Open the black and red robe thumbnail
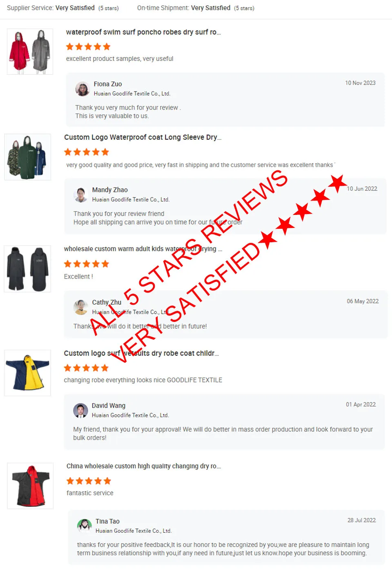Image resolution: width=392 pixels, height=576 pixels. click(x=30, y=486)
